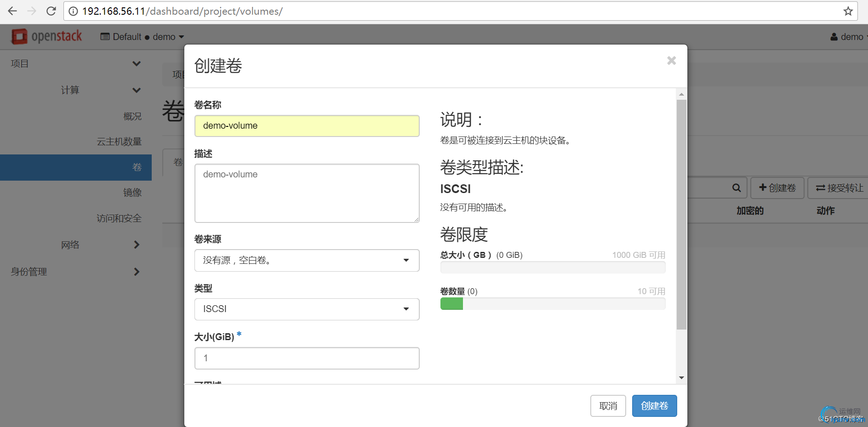The height and width of the screenshot is (427, 868).
Task: Click the site info icon in address bar
Action: (x=73, y=11)
